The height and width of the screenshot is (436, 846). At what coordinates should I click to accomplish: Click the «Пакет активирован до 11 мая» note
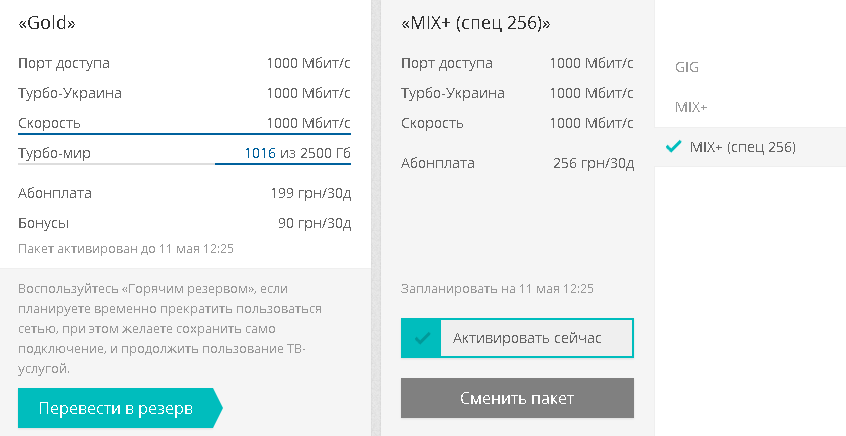126,247
